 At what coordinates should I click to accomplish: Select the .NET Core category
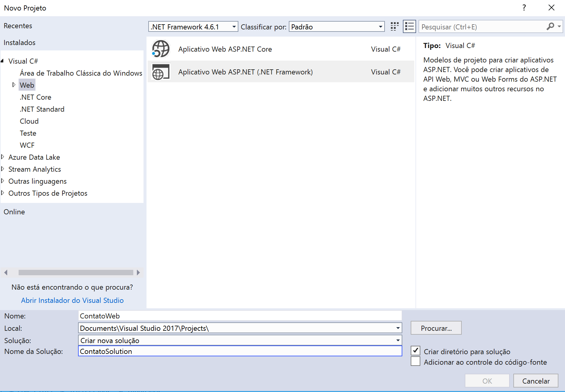pos(35,97)
